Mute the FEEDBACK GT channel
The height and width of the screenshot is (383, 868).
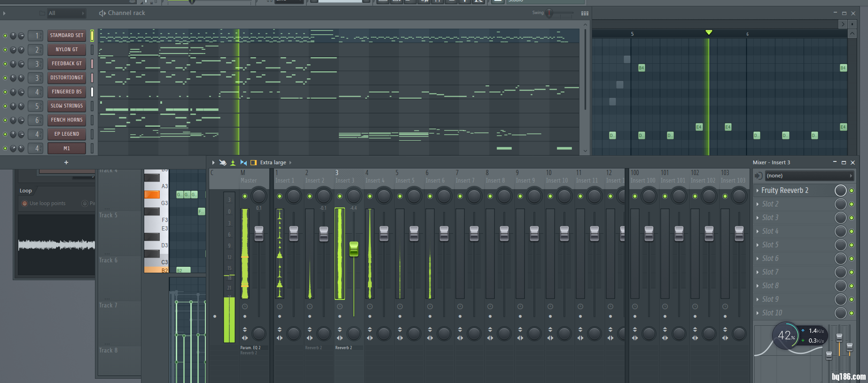pos(5,64)
